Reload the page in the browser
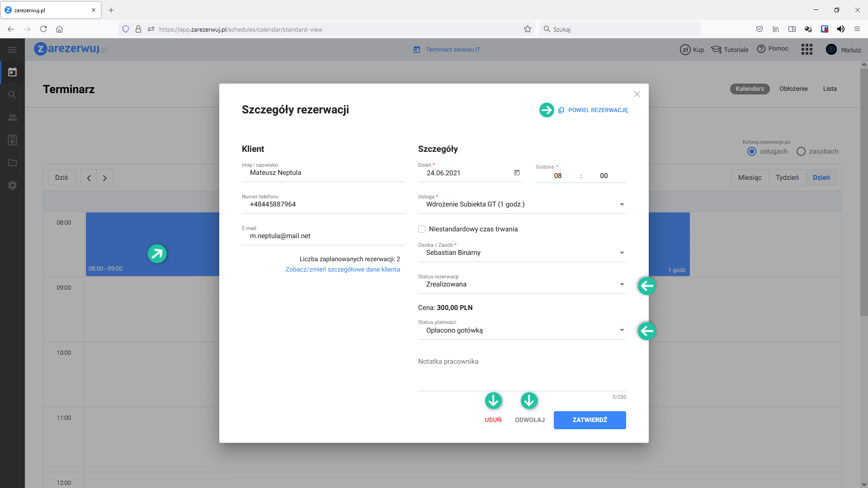 coord(43,29)
